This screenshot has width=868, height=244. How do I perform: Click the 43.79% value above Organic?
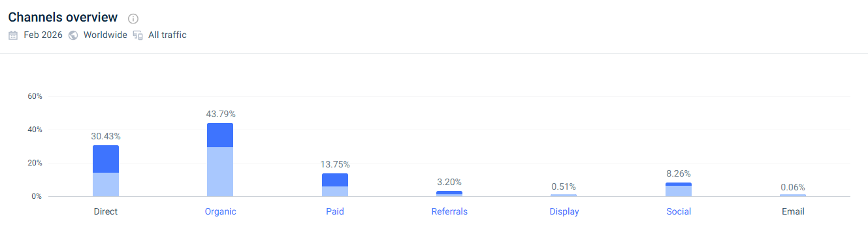tap(221, 114)
